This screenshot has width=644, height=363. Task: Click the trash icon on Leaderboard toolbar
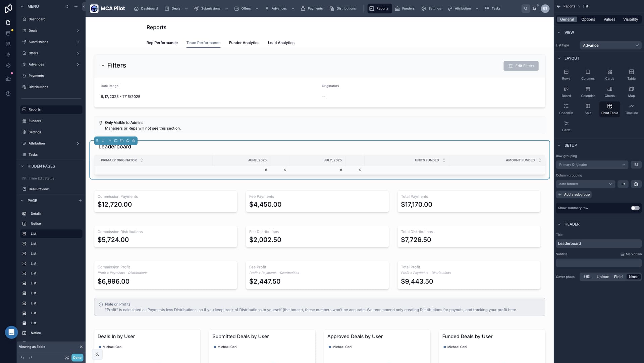(133, 141)
